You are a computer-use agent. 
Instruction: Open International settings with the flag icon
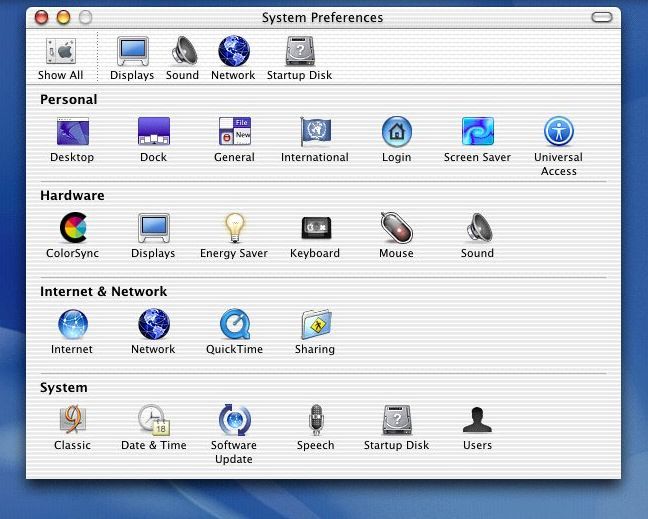(x=315, y=131)
